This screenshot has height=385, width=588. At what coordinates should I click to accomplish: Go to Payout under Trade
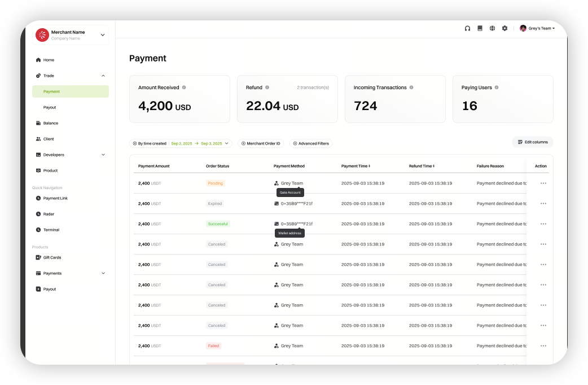tap(50, 107)
